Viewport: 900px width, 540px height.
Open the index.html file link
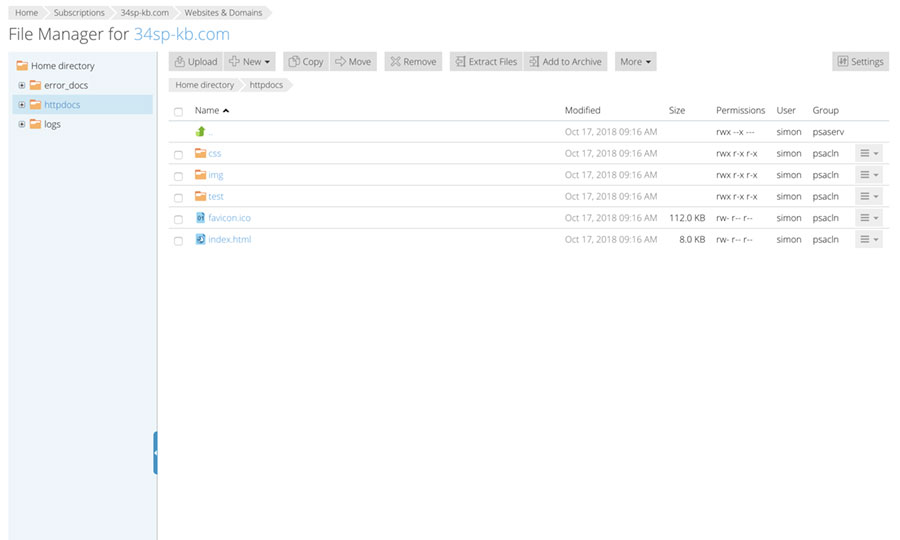pos(230,239)
